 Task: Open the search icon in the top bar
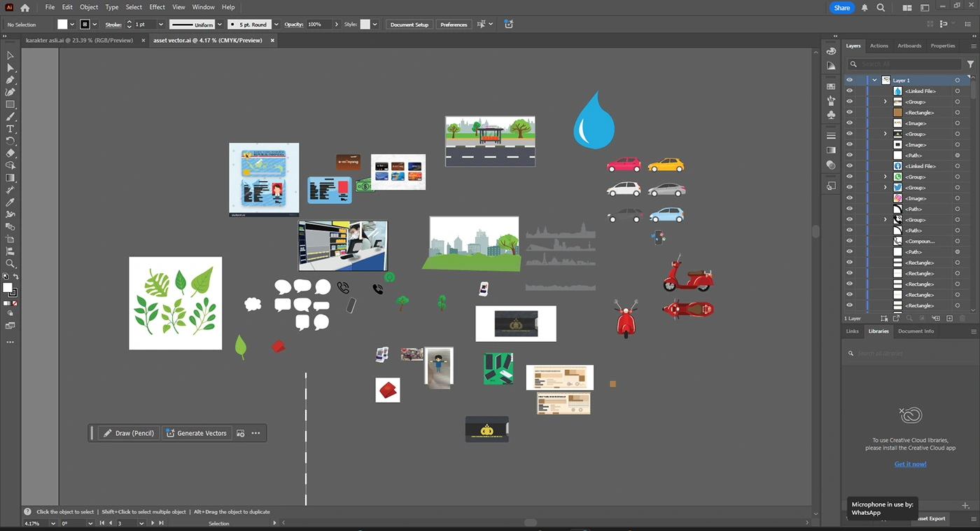coord(881,8)
